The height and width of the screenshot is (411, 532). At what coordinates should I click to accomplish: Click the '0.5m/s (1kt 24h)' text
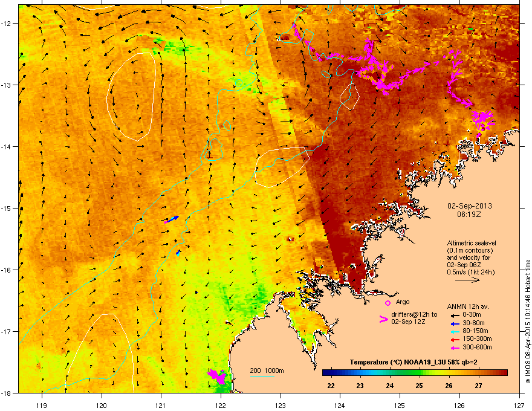[471, 272]
